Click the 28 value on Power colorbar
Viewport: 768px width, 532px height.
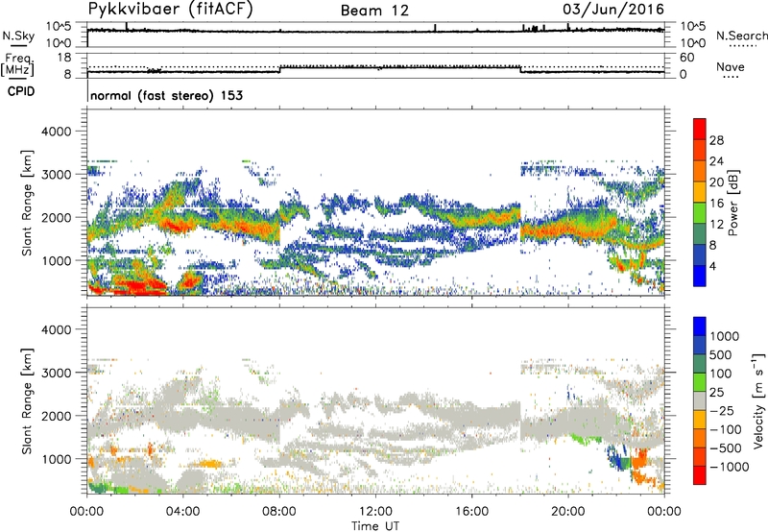pos(716,140)
